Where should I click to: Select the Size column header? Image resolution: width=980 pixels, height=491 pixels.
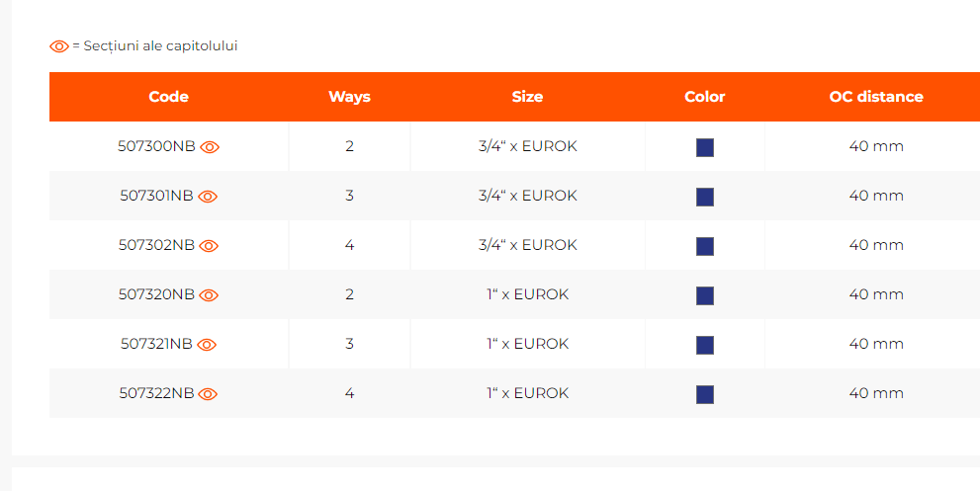(527, 97)
